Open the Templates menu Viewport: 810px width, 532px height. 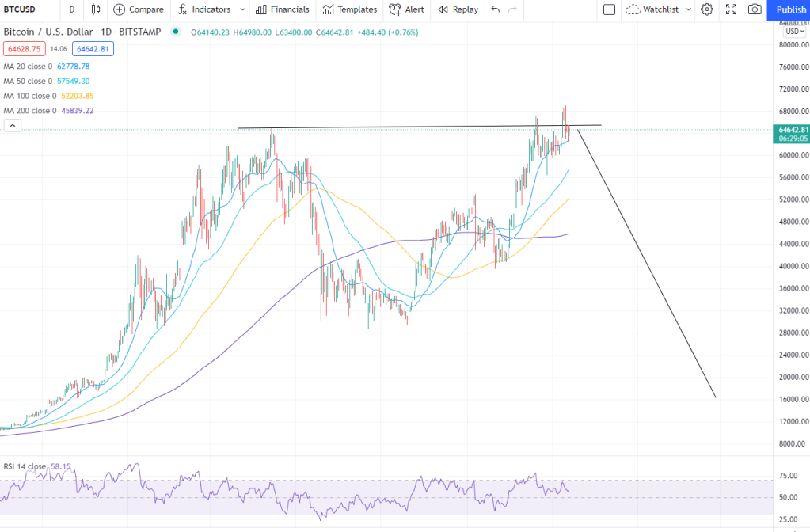349,9
